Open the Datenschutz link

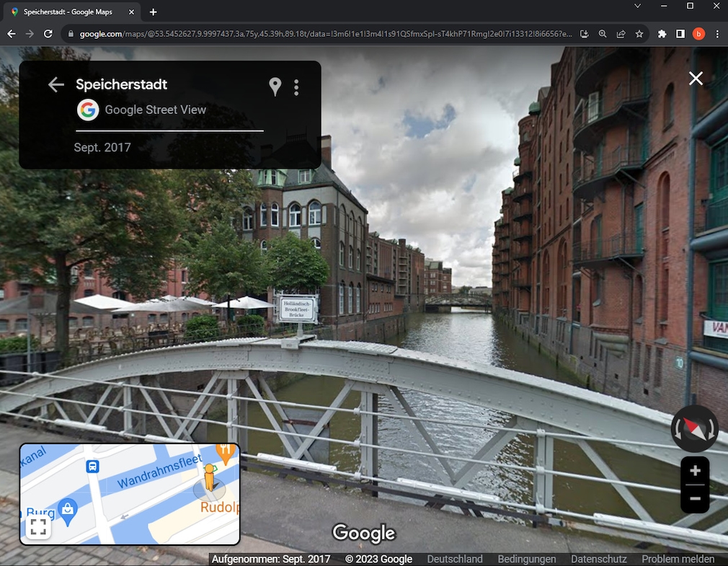598,559
